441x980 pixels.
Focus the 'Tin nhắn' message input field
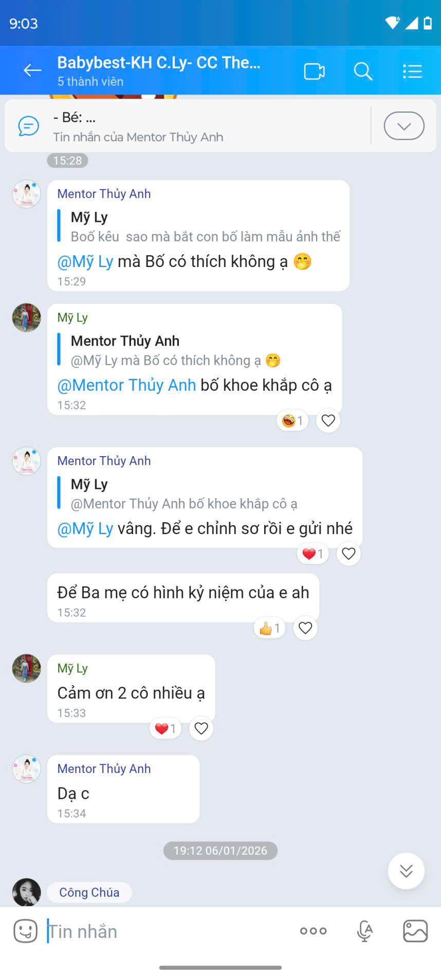(x=170, y=931)
